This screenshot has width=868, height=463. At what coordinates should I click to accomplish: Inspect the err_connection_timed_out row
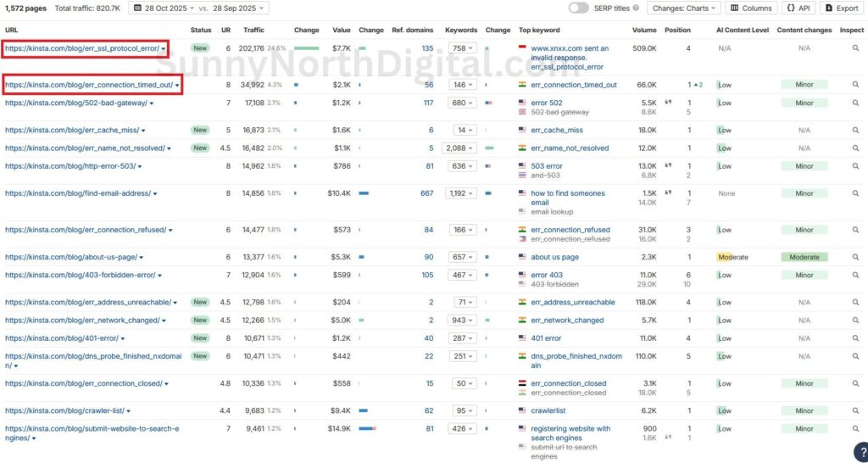(x=855, y=85)
